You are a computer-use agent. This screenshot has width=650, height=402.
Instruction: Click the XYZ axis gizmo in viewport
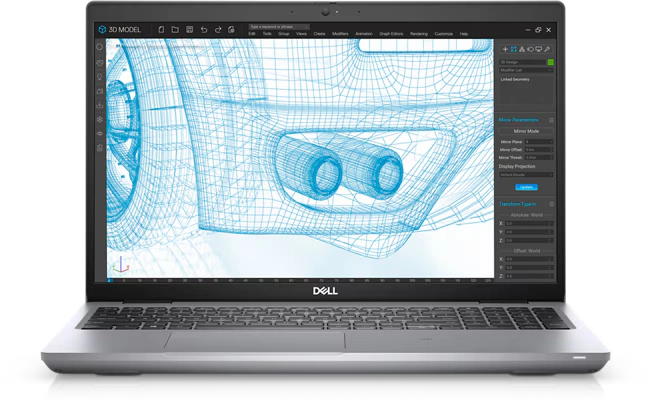(120, 265)
